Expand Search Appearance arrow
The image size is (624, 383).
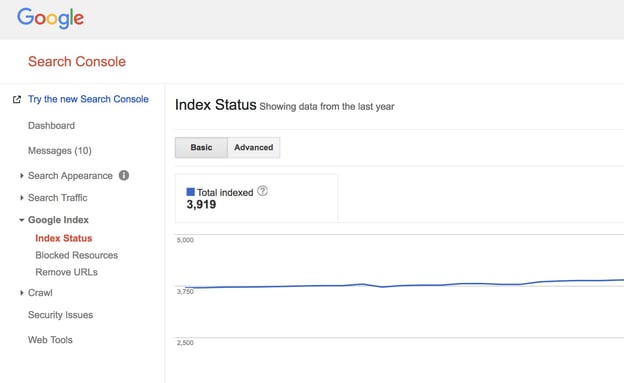21,176
